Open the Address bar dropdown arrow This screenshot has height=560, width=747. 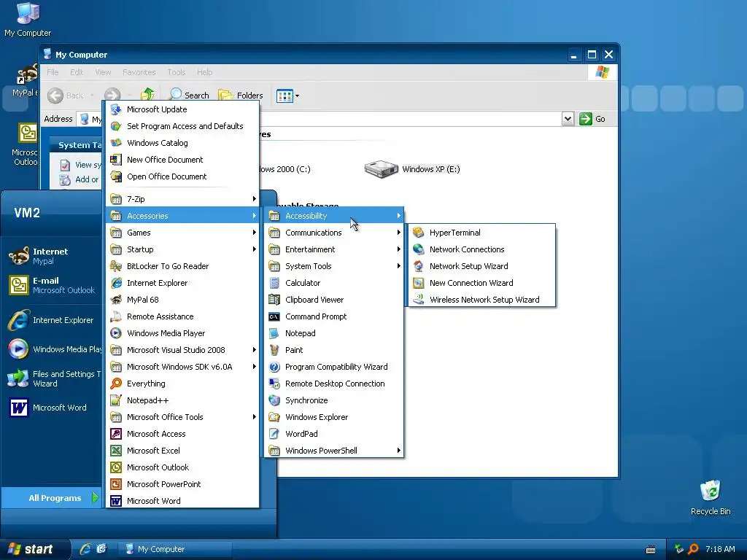tap(568, 119)
